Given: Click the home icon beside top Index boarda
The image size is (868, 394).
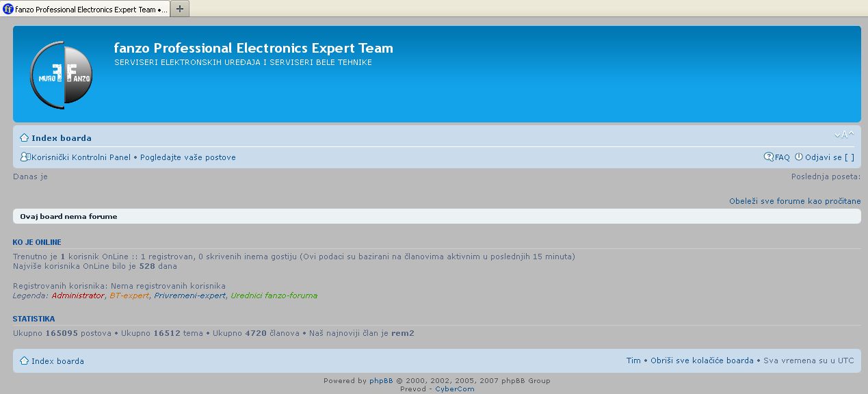Looking at the screenshot, I should 24,138.
